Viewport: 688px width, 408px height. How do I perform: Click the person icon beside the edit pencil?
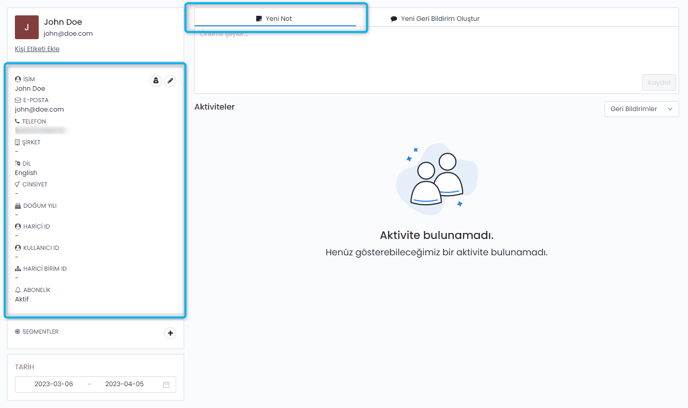pos(156,81)
